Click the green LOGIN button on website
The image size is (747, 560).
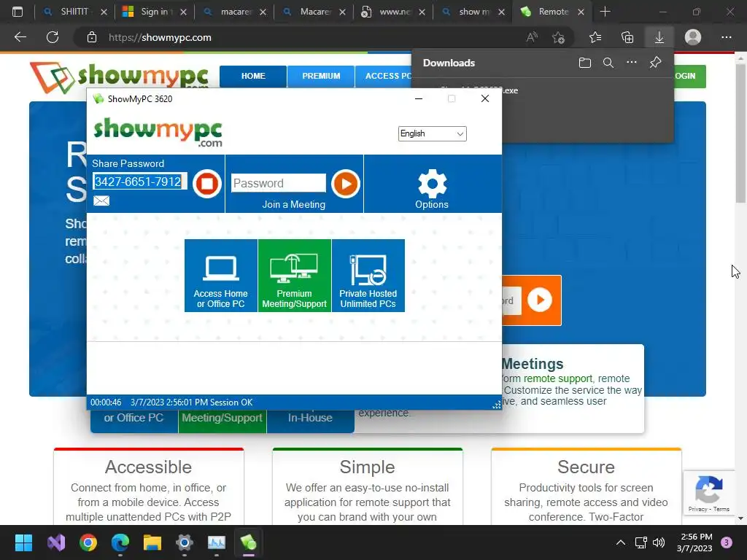tap(689, 76)
